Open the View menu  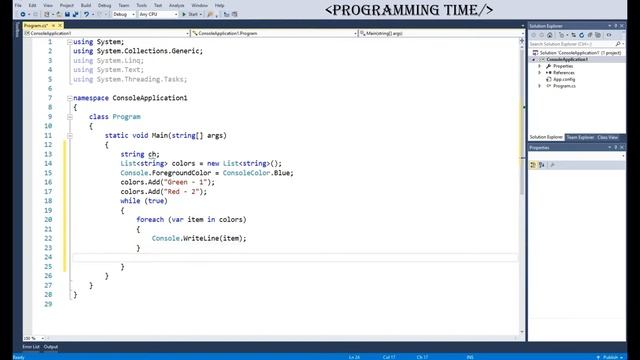(48, 5)
